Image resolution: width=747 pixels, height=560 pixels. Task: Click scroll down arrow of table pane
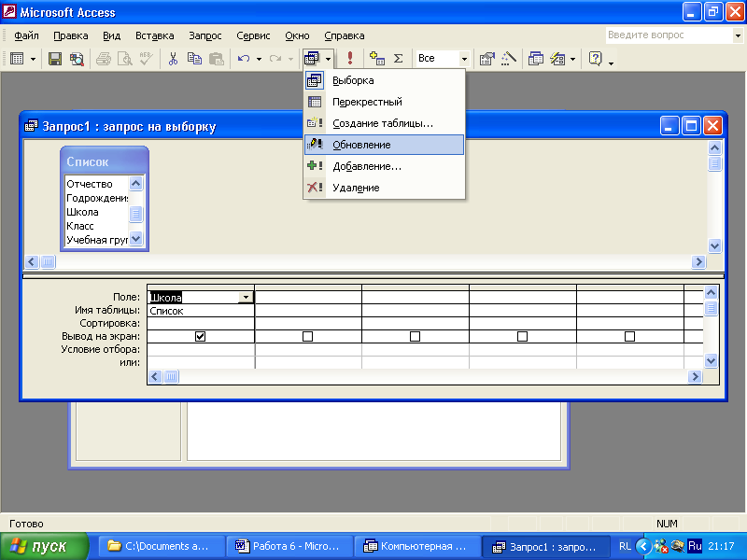(x=714, y=245)
